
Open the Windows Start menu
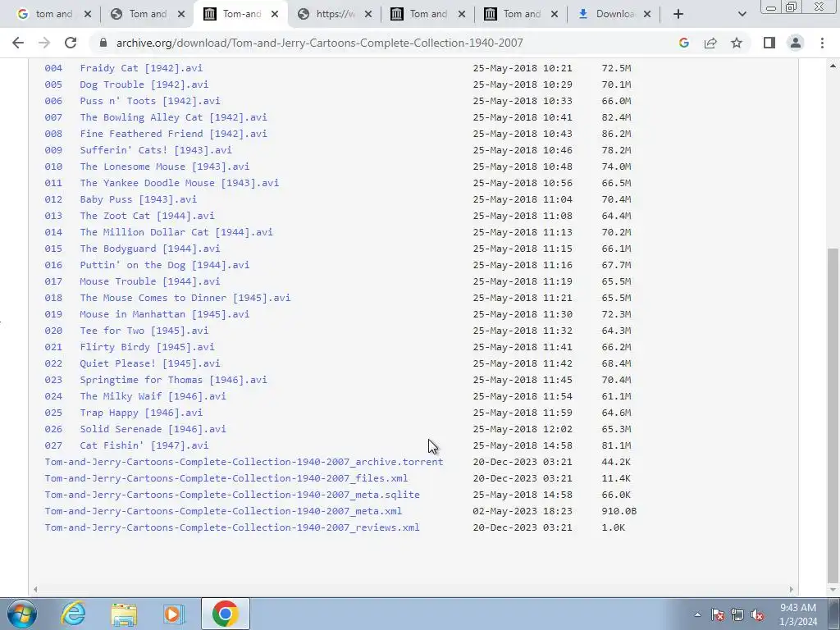pyautogui.click(x=21, y=614)
